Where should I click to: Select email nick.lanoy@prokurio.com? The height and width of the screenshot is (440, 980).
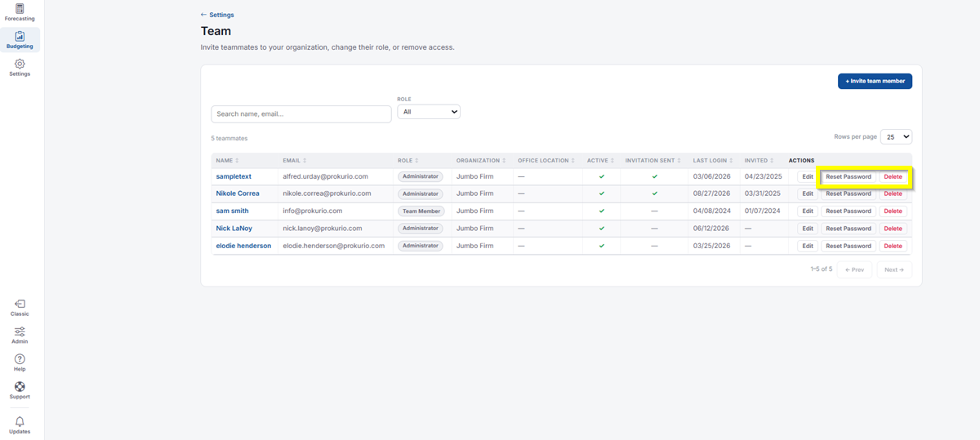pos(322,229)
